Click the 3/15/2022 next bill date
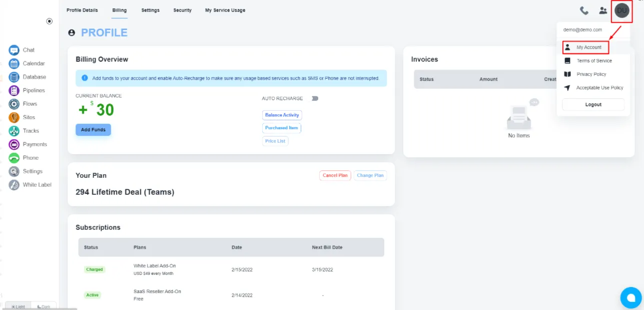Viewport: 644px width, 310px height. [x=323, y=269]
